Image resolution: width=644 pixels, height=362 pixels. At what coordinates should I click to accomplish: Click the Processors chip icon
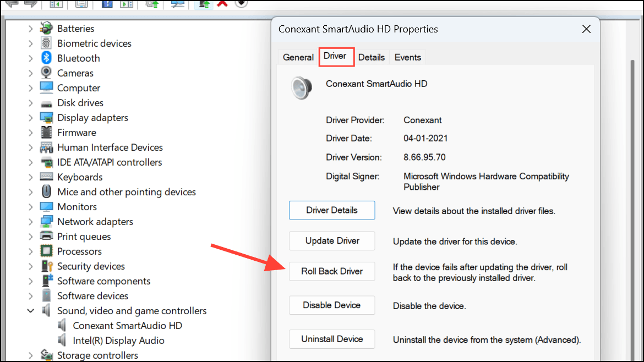[x=46, y=251]
